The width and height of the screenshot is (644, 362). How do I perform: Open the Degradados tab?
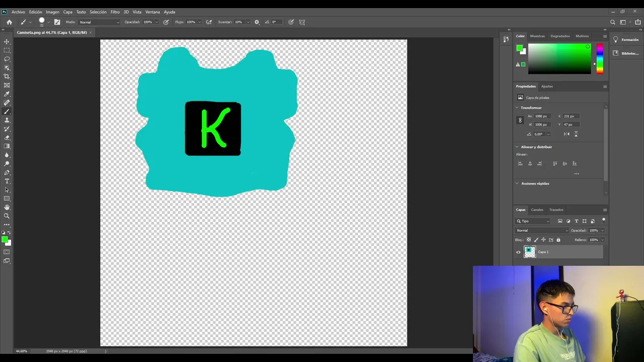point(560,36)
